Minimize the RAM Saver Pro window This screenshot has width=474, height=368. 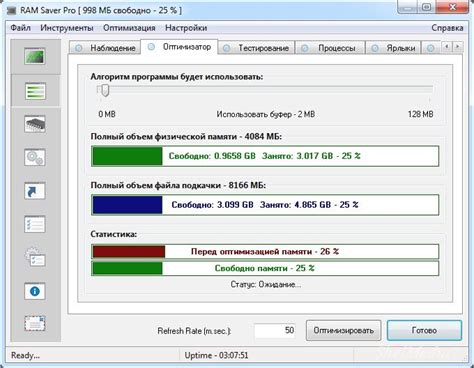(x=408, y=7)
